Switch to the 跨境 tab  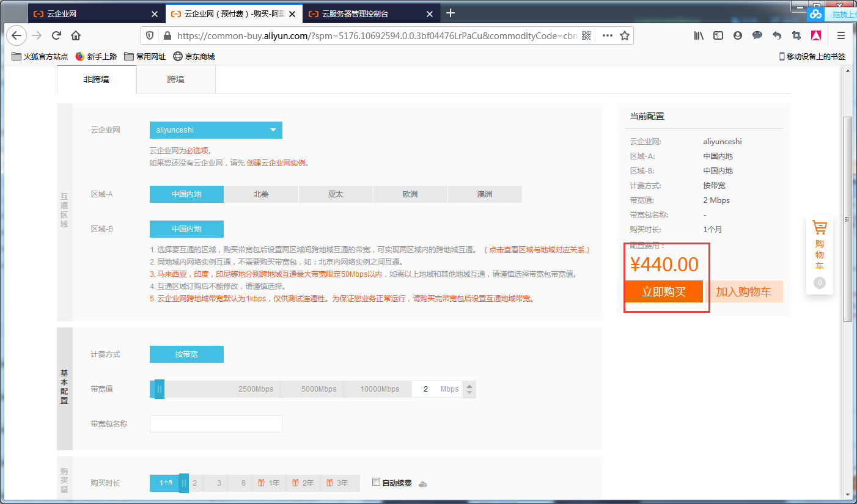click(x=175, y=79)
